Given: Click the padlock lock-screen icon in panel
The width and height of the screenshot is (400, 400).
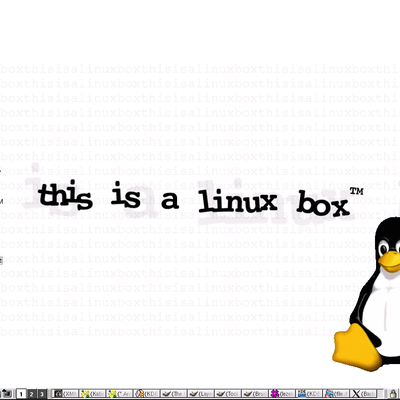Looking at the screenshot, I should [394, 394].
